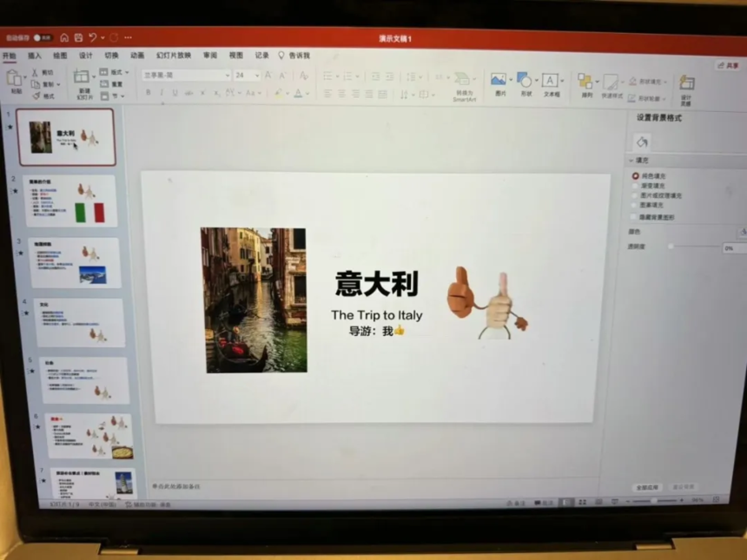Click Fit slide to window icon
747x560 pixels.
click(716, 499)
